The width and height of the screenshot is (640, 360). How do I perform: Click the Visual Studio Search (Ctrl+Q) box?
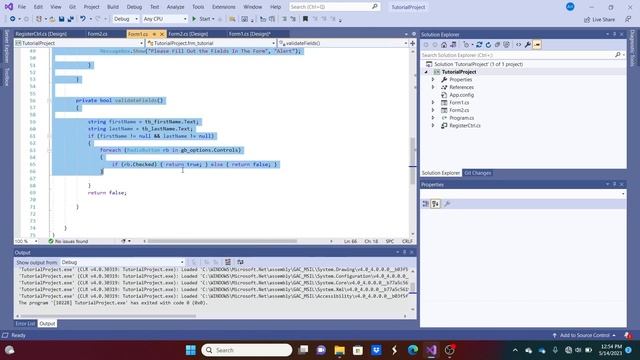(x=334, y=7)
